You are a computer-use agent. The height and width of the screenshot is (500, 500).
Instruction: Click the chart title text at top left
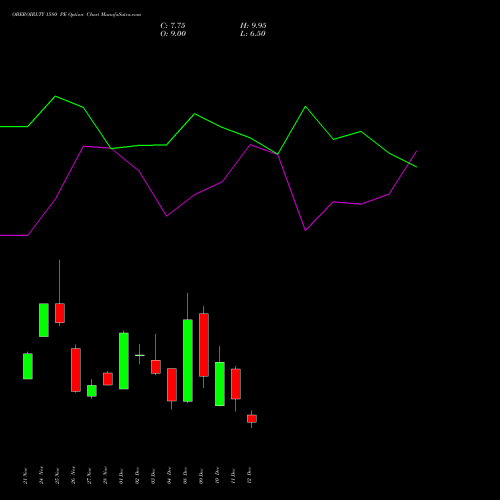[76, 15]
